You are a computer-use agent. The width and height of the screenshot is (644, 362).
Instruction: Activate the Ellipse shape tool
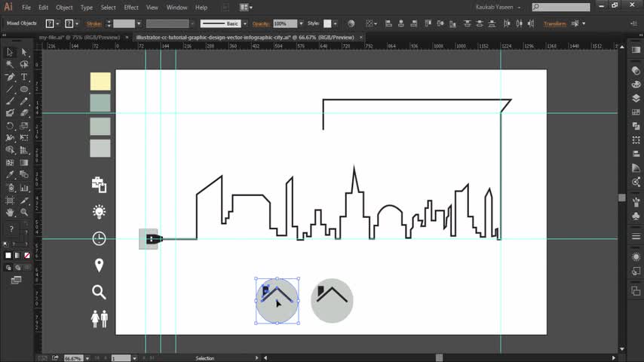(x=24, y=89)
